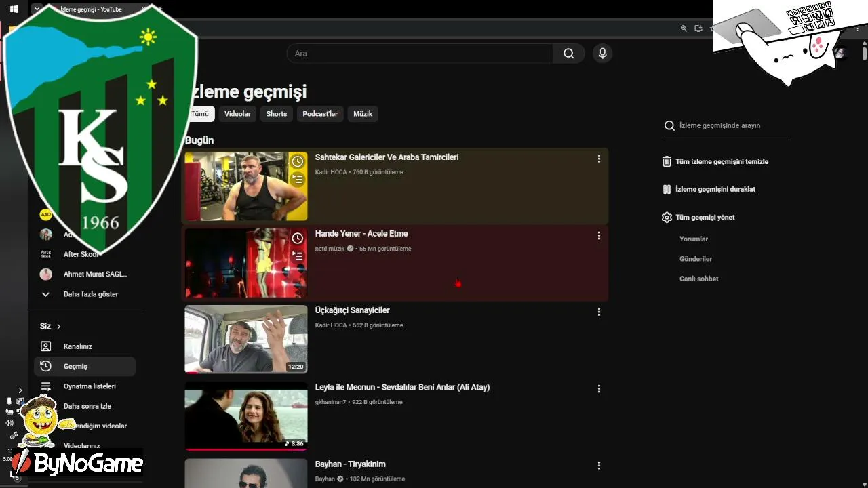Click title 'Bayhan - Tiryakinim'

coord(350,464)
